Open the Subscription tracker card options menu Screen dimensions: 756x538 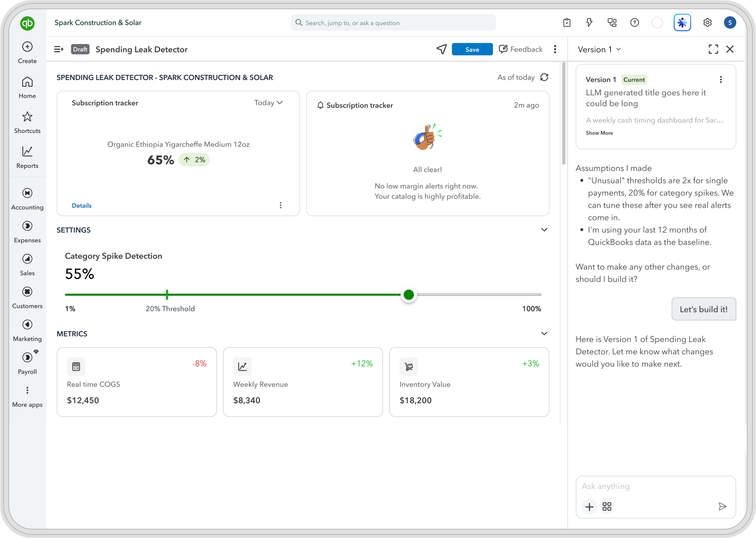(281, 205)
